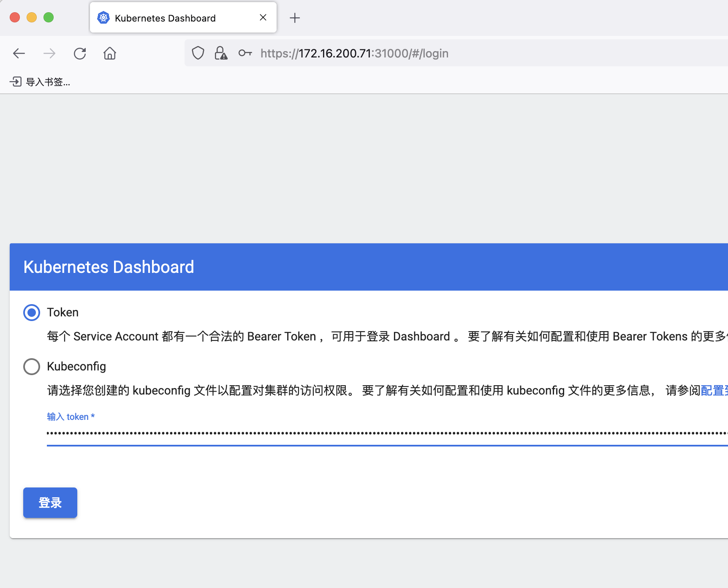Image resolution: width=728 pixels, height=588 pixels.
Task: Click the Token label text
Action: [63, 313]
